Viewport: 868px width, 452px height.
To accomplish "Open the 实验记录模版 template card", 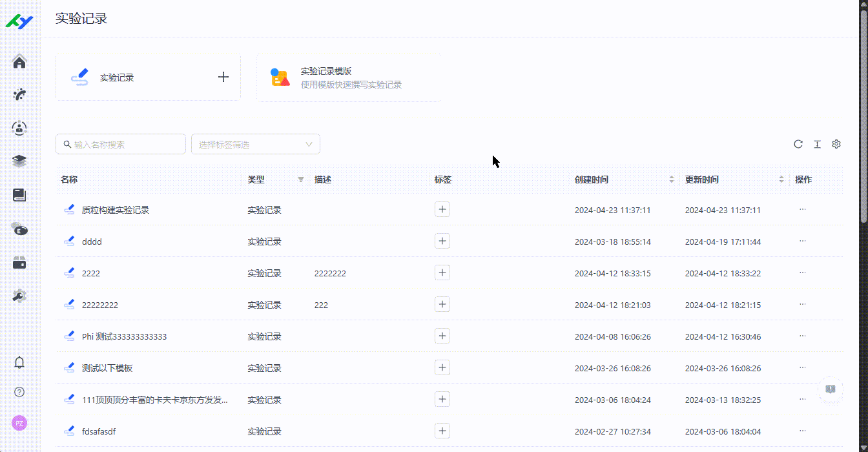I will 349,77.
